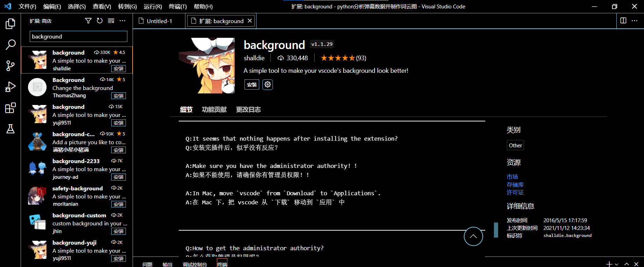644x267 pixels.
Task: Open the Run and Debug view
Action: 10,87
